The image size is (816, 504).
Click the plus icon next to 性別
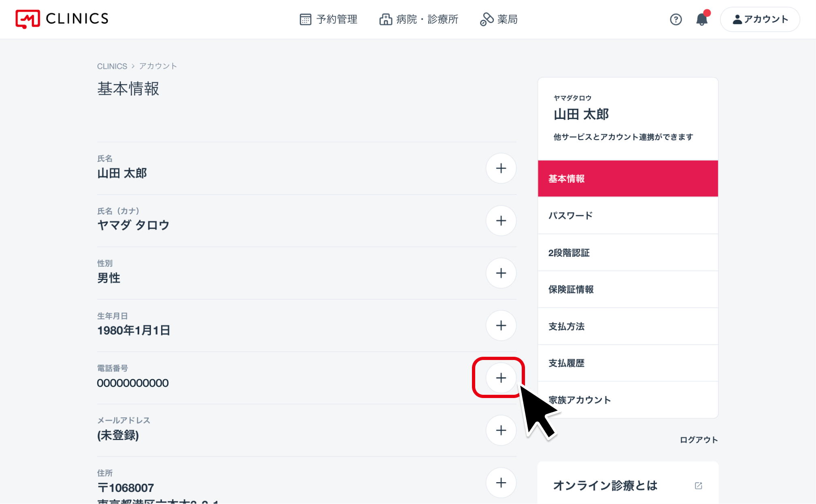(501, 273)
